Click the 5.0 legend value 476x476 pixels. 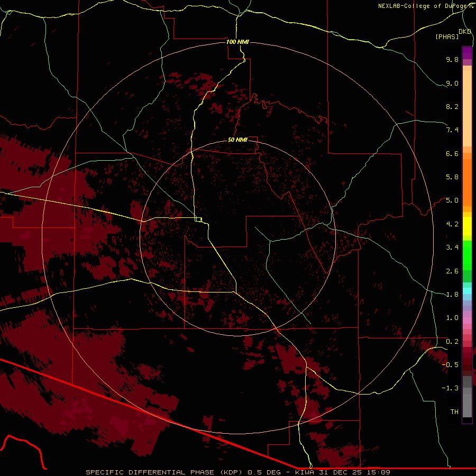tap(452, 200)
